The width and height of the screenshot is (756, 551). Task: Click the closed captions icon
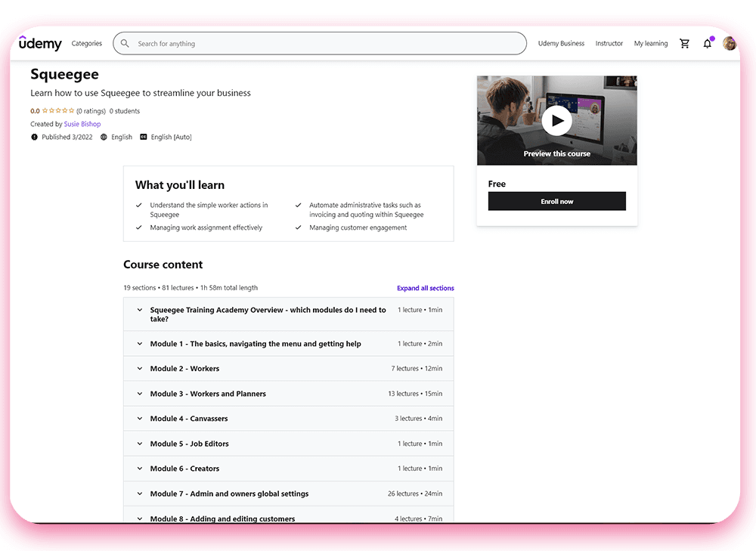click(x=144, y=137)
